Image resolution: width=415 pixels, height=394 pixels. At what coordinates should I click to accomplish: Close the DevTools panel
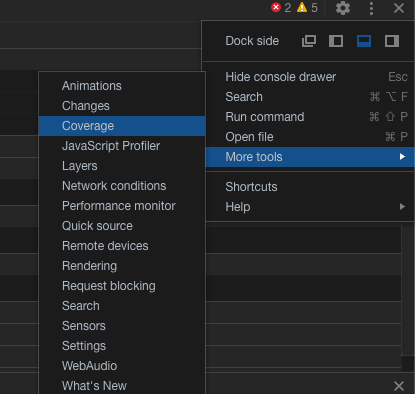pyautogui.click(x=399, y=8)
